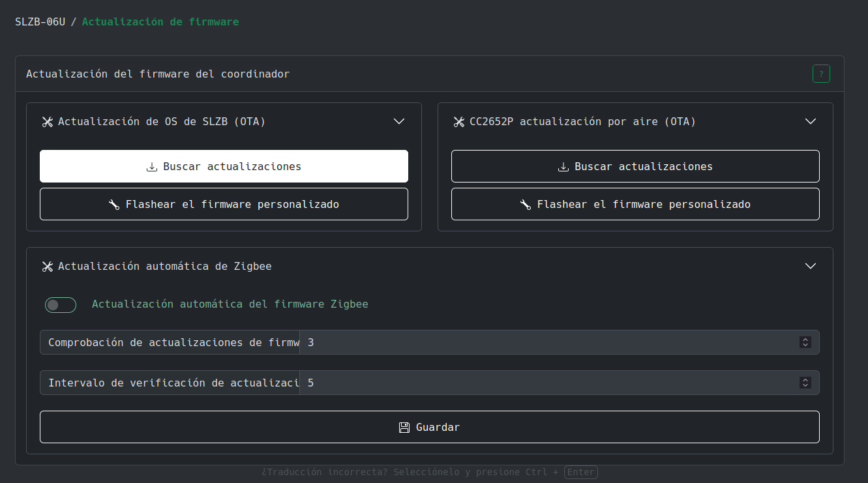Image resolution: width=868 pixels, height=483 pixels.
Task: Click Actualización de firmware breadcrumb item
Action: (x=160, y=22)
